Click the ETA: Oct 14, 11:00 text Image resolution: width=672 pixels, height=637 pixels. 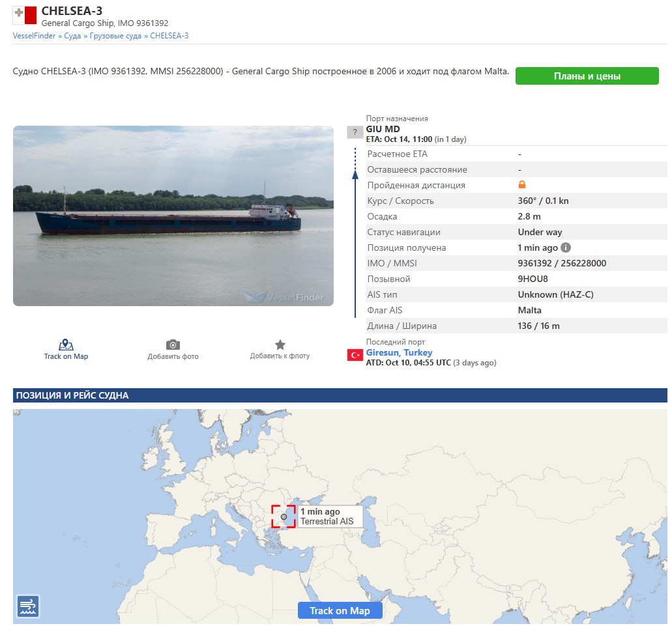pyautogui.click(x=399, y=139)
